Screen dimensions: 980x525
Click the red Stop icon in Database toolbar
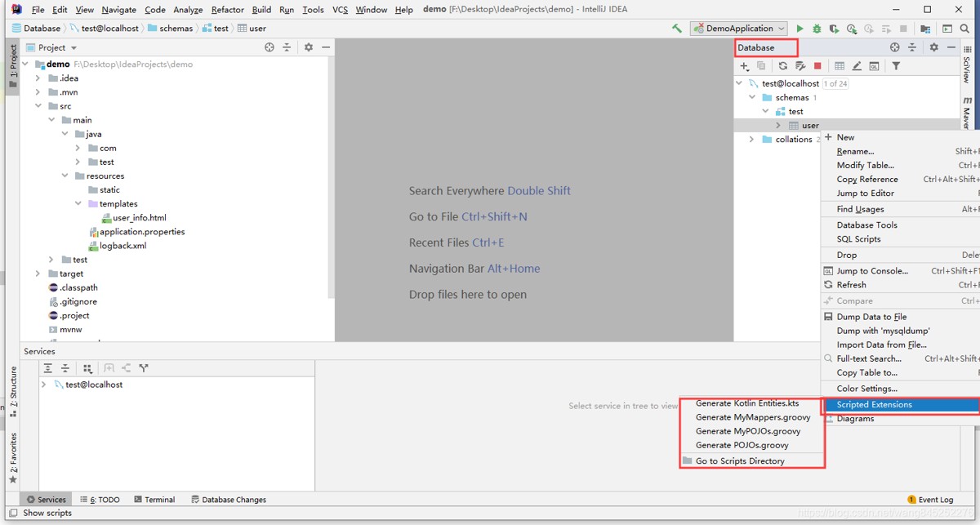point(817,66)
